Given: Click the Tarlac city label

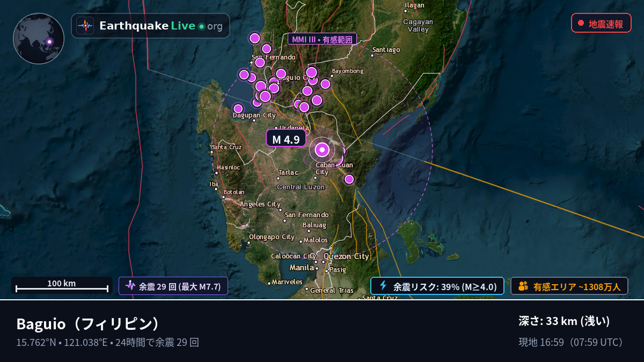Looking at the screenshot, I should tap(288, 173).
